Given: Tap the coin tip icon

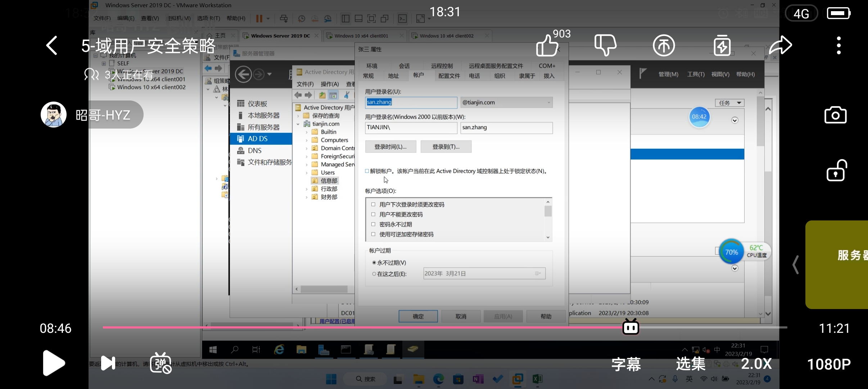Looking at the screenshot, I should (x=664, y=45).
